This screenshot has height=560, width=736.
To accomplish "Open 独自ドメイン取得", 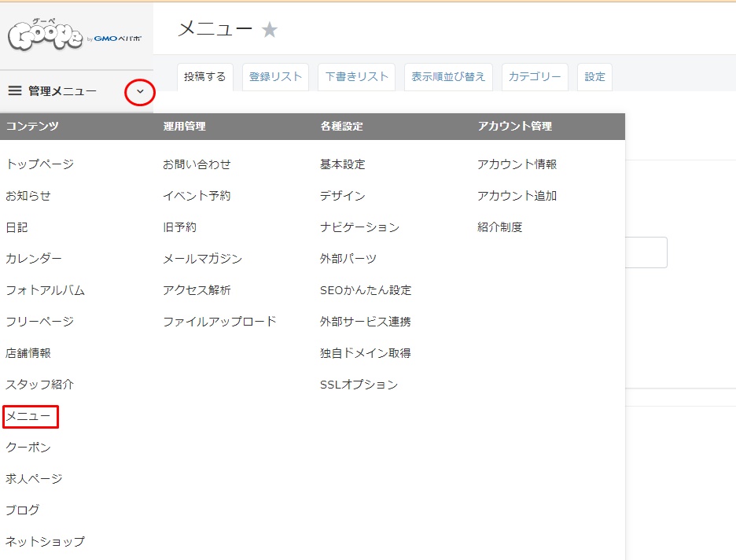I will pyautogui.click(x=366, y=353).
